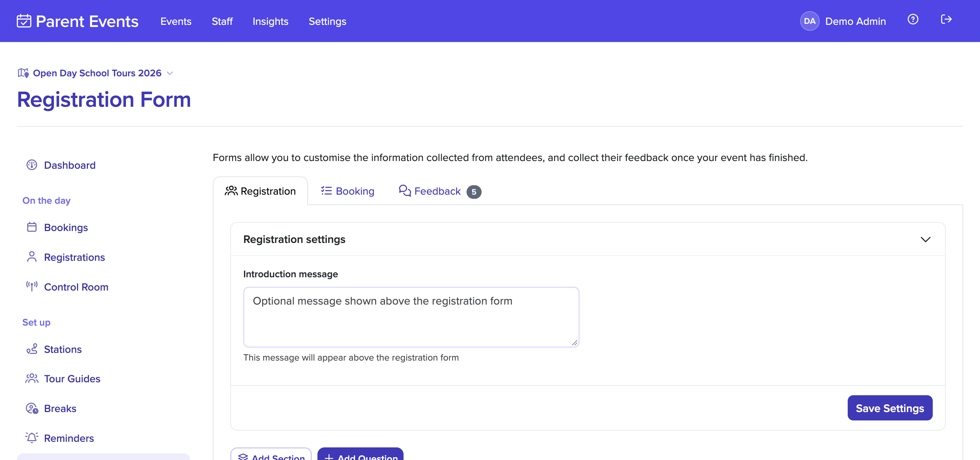
Task: Switch to the Feedback tab
Action: tap(439, 191)
